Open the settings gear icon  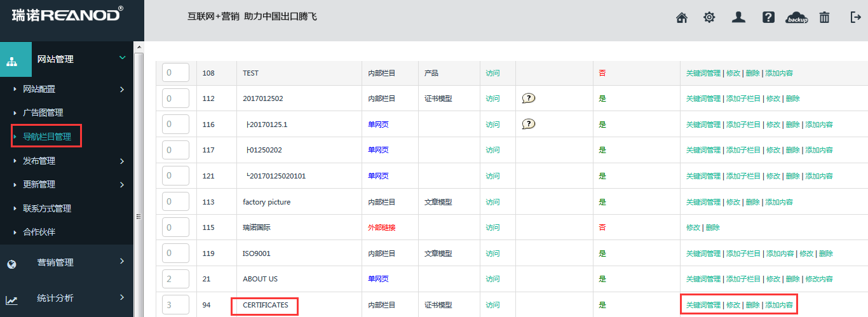(709, 18)
